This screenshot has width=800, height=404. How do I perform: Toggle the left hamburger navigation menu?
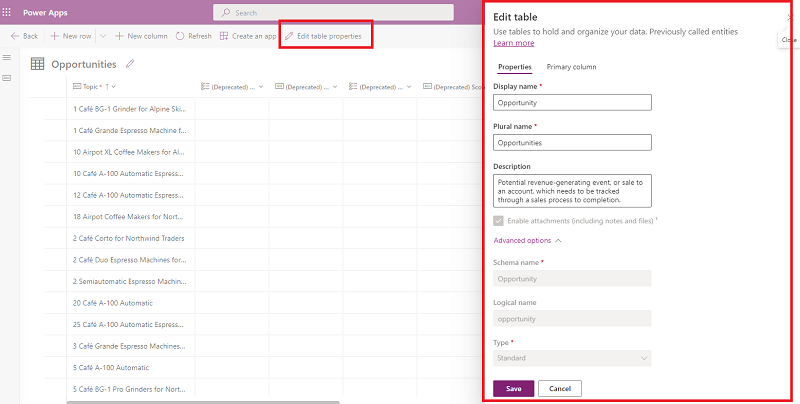click(7, 58)
